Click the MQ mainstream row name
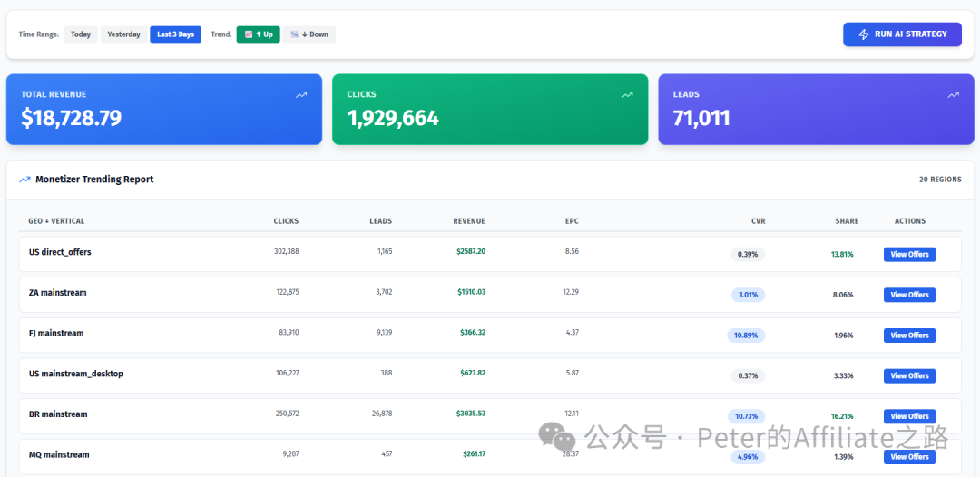The width and height of the screenshot is (980, 477). click(59, 455)
